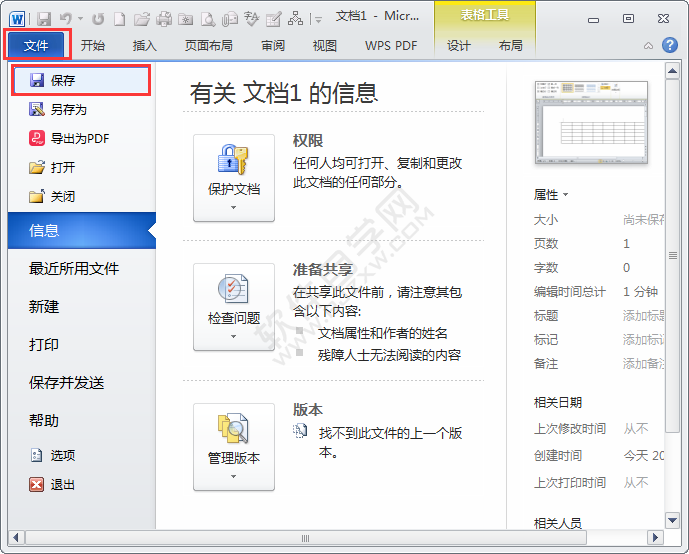Click the undo icon in quick access toolbar

pyautogui.click(x=66, y=18)
